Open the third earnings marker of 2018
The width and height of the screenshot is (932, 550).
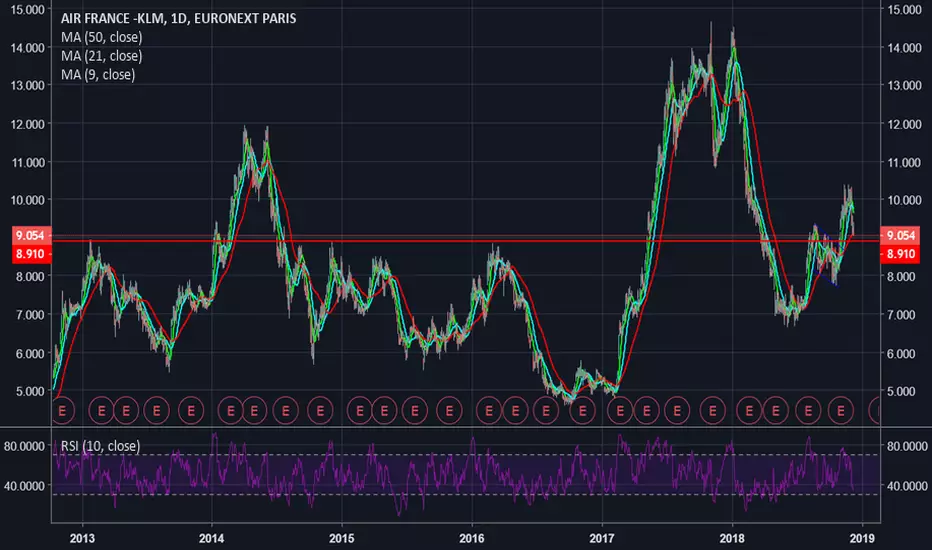click(808, 410)
